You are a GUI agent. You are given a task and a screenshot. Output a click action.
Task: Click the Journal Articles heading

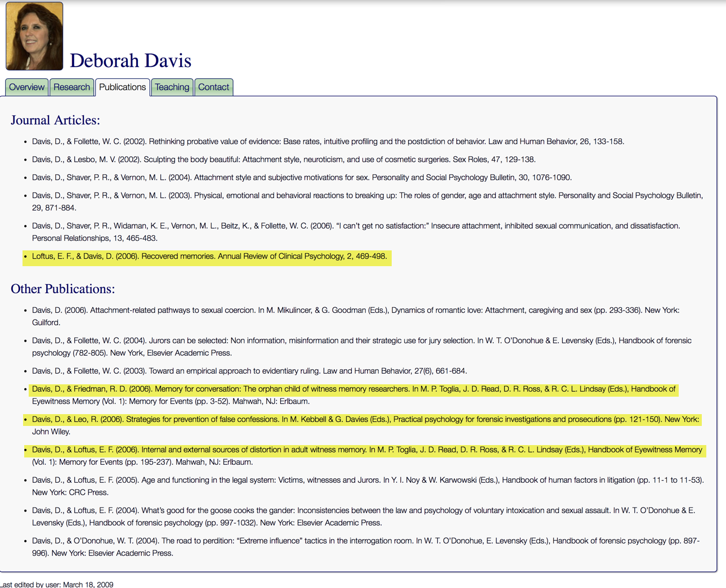click(55, 120)
